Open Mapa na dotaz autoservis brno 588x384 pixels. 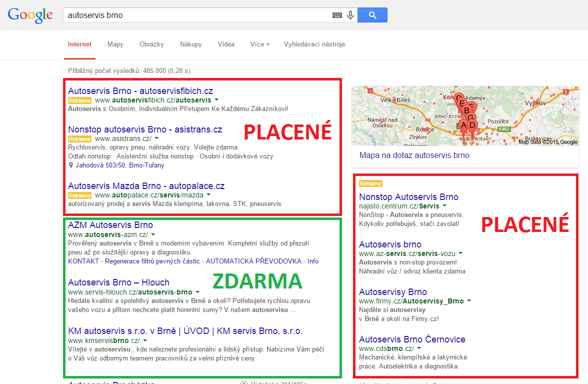click(x=414, y=155)
